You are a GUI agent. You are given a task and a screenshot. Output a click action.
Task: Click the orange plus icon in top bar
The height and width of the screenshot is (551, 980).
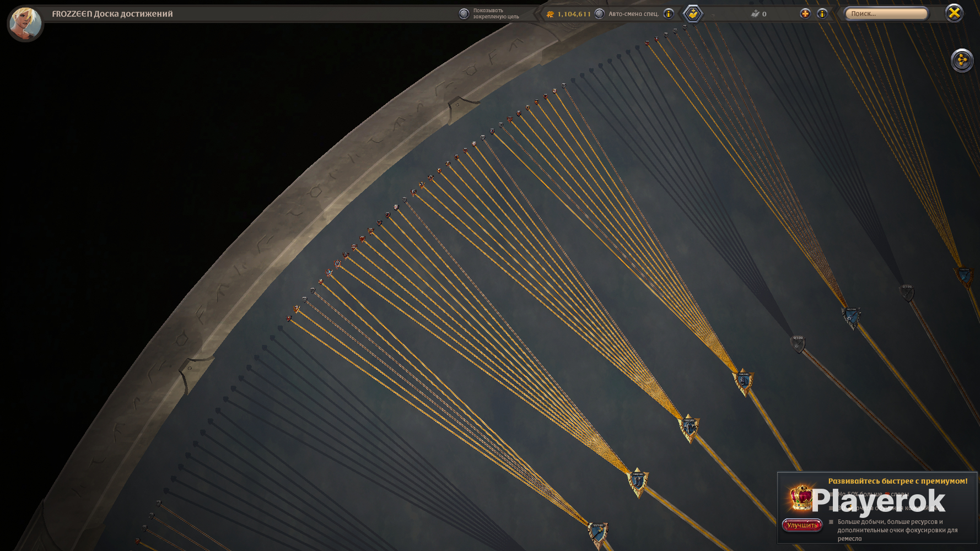(x=805, y=14)
